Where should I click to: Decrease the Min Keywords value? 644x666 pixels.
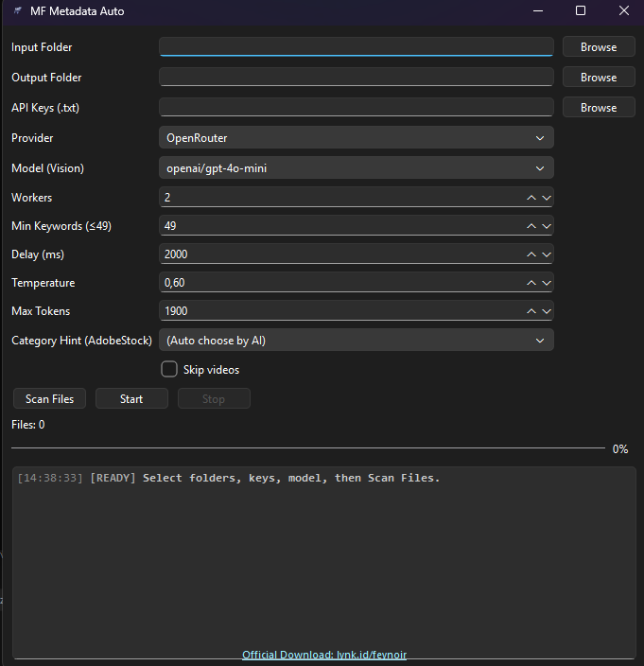tap(547, 226)
